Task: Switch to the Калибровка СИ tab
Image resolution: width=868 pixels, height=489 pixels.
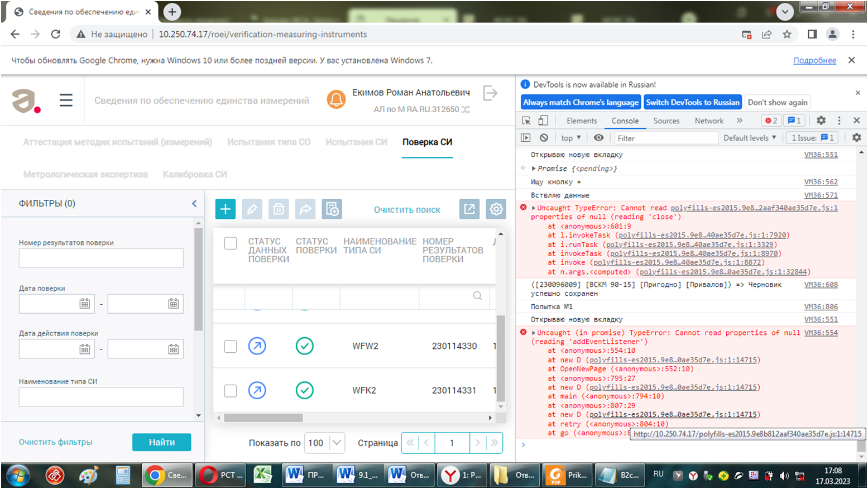Action: click(195, 175)
